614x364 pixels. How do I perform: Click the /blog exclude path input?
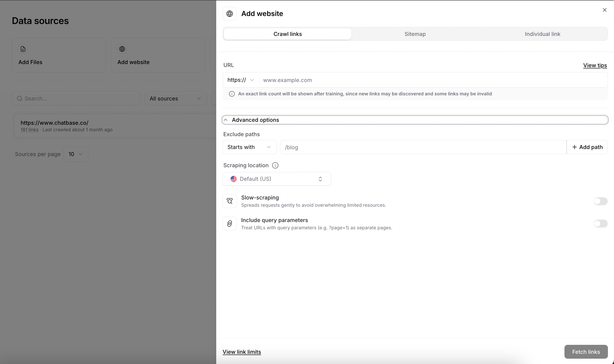coord(423,147)
